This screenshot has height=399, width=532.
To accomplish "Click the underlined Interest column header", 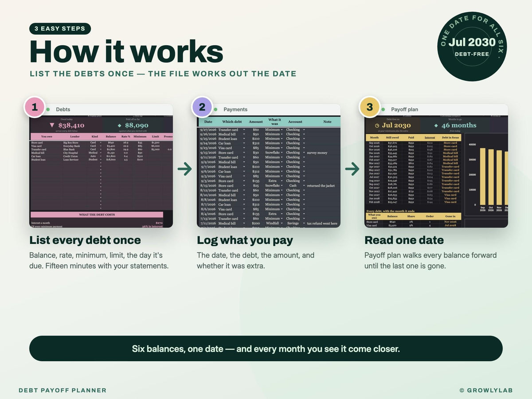I will 430,138.
